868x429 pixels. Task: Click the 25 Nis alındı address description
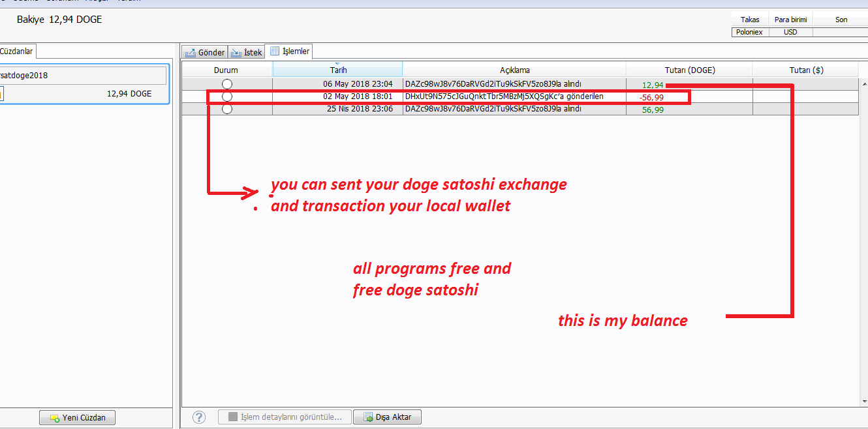[493, 109]
